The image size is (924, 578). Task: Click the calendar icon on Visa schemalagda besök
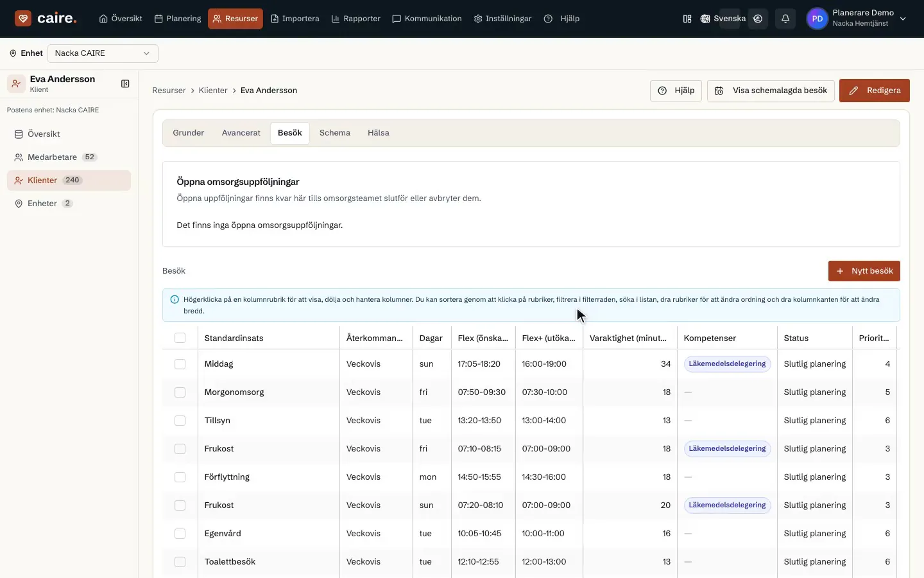pos(719,91)
